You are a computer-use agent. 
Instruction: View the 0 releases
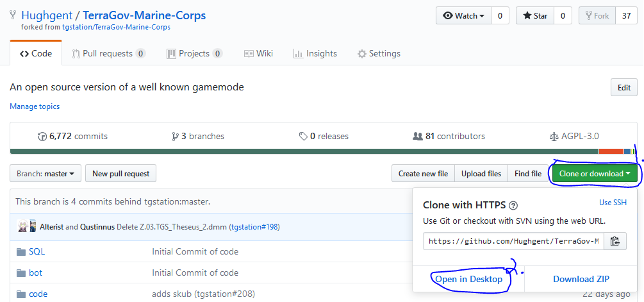[x=324, y=137]
